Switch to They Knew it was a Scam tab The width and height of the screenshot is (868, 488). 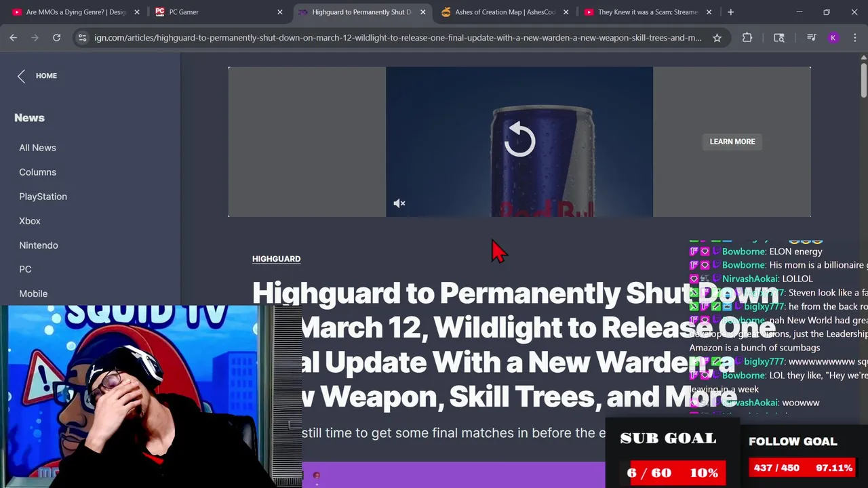coord(648,12)
